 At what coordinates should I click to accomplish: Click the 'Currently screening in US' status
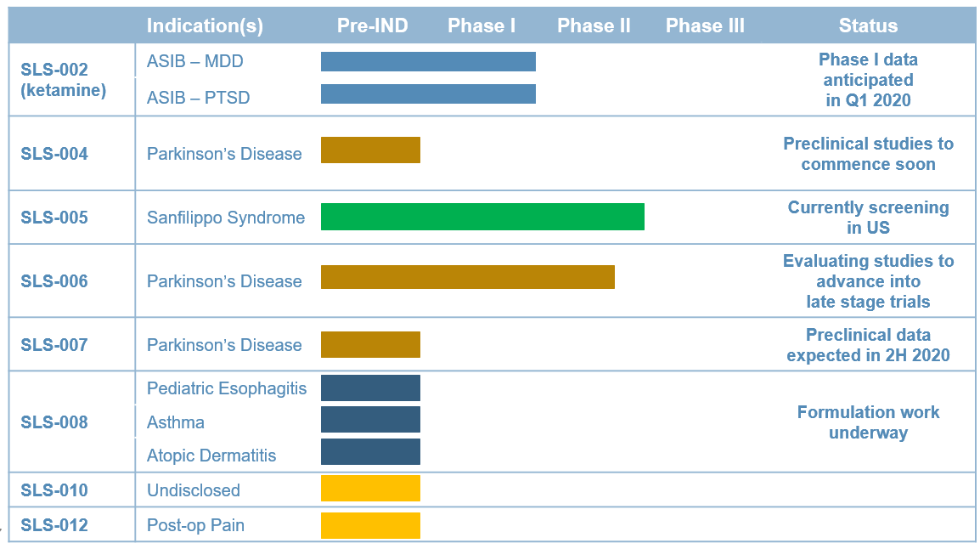tap(868, 217)
